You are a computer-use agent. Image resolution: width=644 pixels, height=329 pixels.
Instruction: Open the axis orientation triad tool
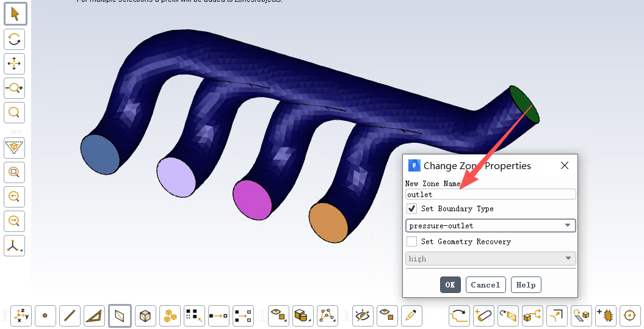point(15,245)
